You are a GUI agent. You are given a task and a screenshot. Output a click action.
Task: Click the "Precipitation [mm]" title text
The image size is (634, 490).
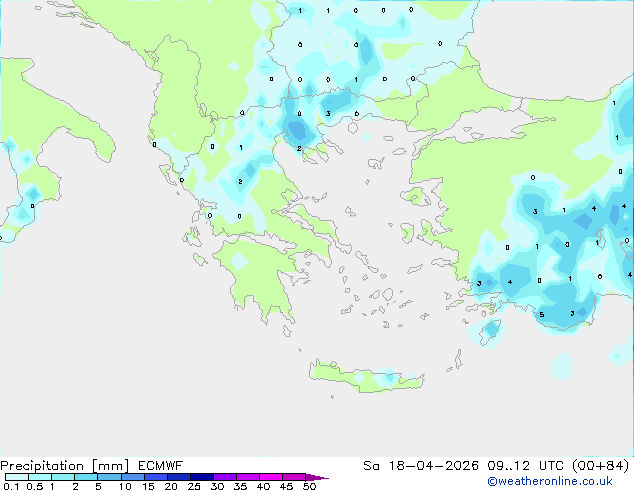point(65,466)
